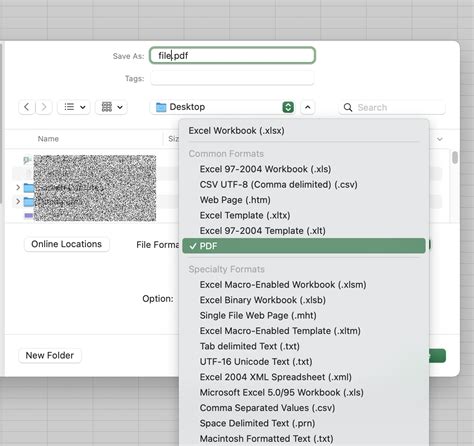Select Web Page (.htm) format
The width and height of the screenshot is (474, 446).
pos(304,200)
